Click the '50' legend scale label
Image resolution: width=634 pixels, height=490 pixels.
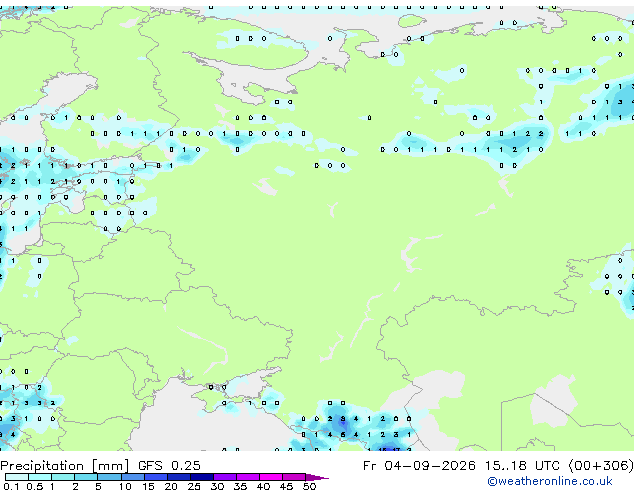(309, 486)
